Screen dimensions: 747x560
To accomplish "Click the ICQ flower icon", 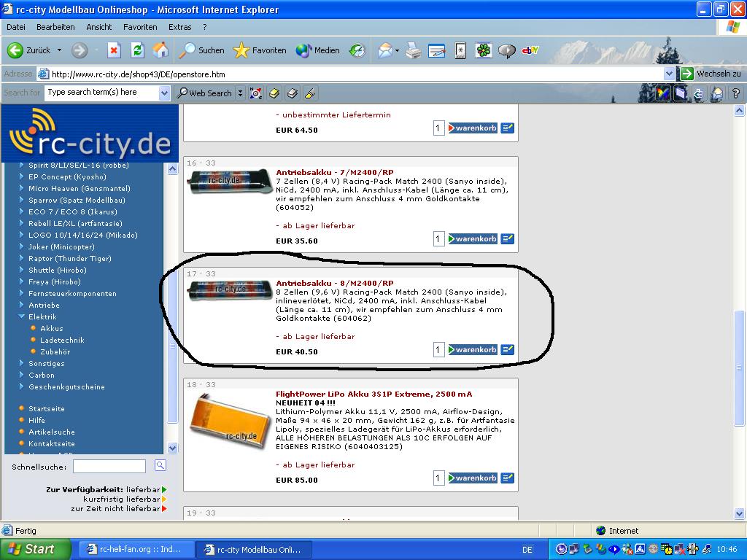I will (483, 50).
